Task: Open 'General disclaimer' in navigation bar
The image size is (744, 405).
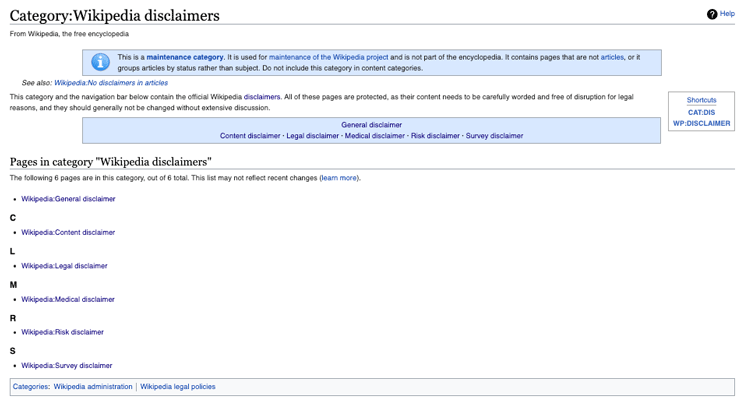Action: pyautogui.click(x=372, y=125)
